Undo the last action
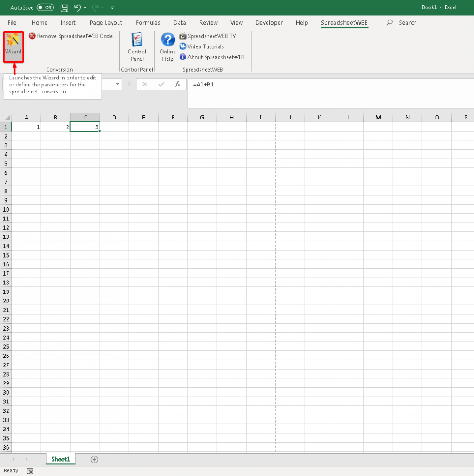Viewport: 474px width, 476px height. click(78, 8)
